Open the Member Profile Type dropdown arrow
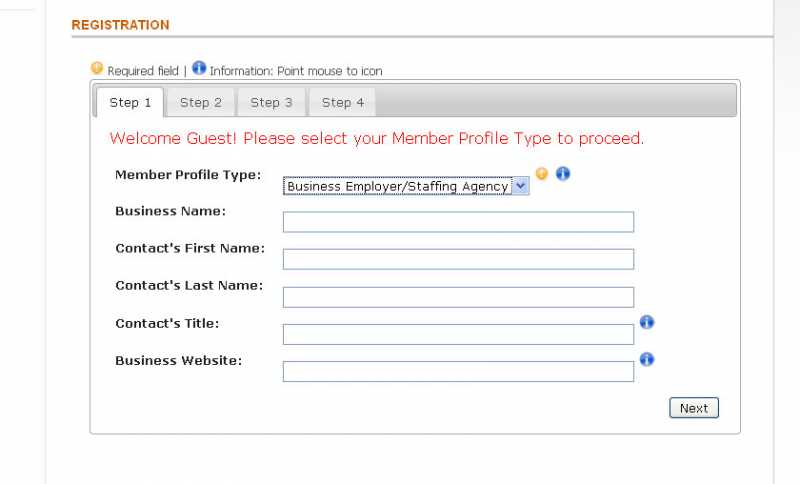The width and height of the screenshot is (800, 484). [520, 186]
